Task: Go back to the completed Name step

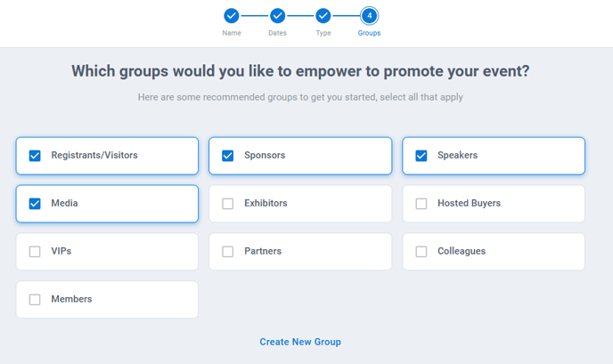Action: [232, 16]
